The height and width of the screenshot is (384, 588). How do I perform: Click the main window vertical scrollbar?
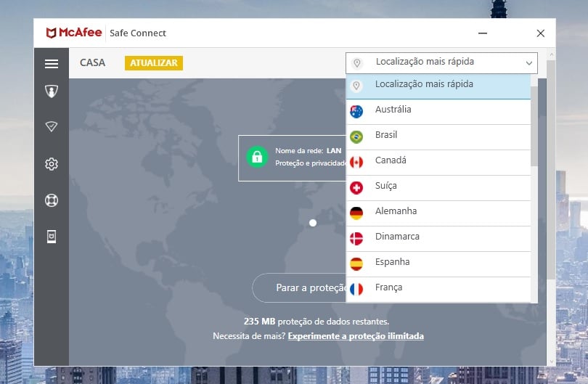[x=551, y=168]
